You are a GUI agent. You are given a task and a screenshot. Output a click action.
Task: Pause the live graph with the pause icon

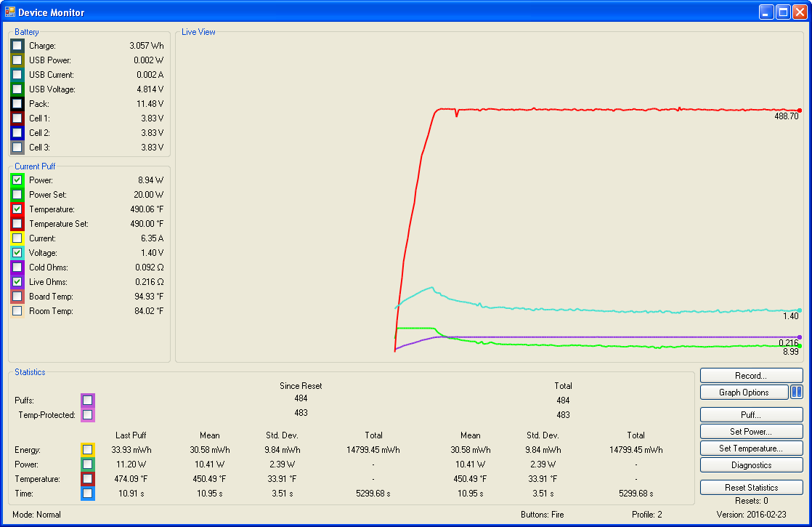[x=796, y=393]
